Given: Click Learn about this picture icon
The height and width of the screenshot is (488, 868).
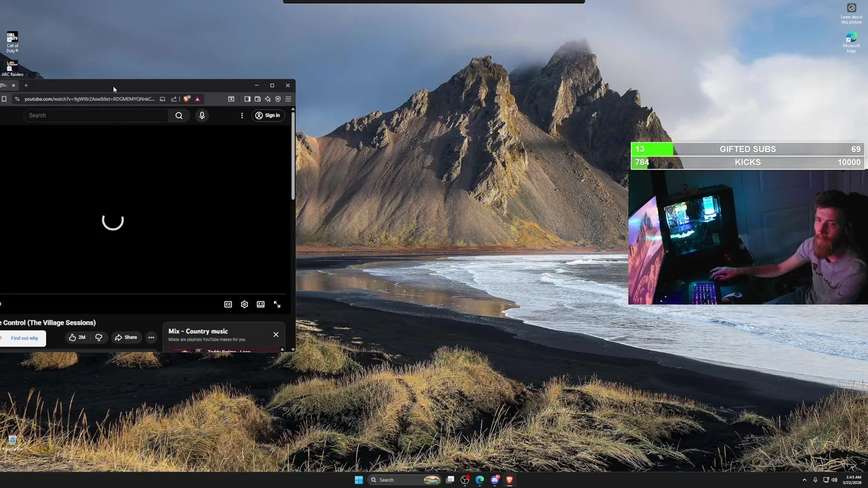Looking at the screenshot, I should click(x=852, y=14).
